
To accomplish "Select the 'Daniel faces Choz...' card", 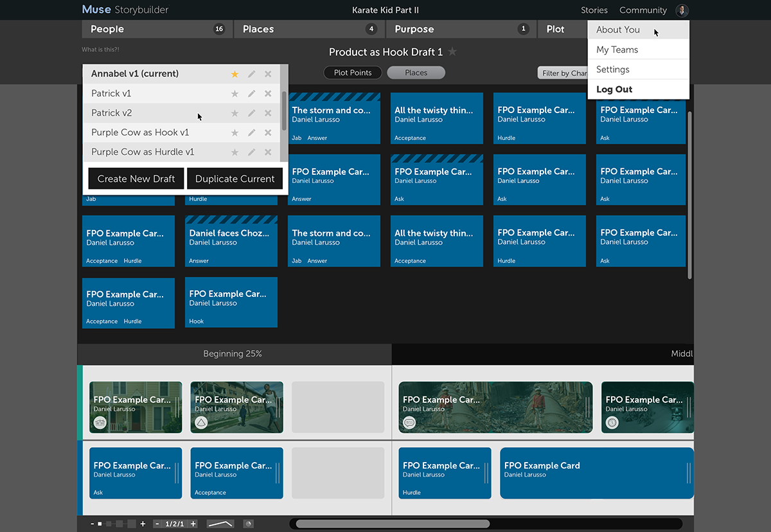I will click(231, 241).
